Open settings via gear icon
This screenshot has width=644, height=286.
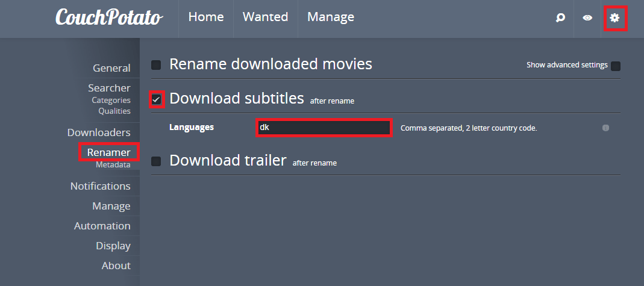click(614, 18)
